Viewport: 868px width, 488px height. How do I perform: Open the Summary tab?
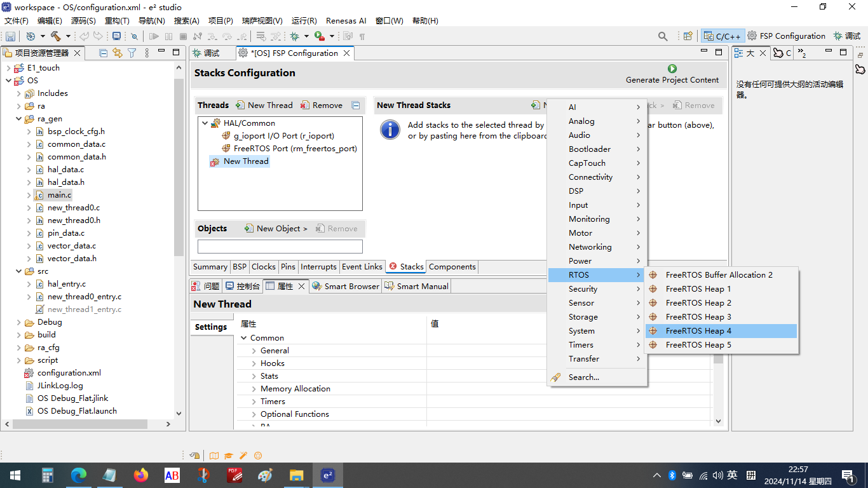pos(210,267)
